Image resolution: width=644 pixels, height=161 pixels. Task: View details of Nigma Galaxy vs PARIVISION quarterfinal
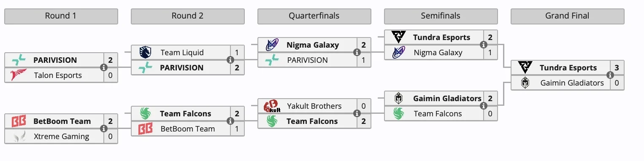coord(357,52)
